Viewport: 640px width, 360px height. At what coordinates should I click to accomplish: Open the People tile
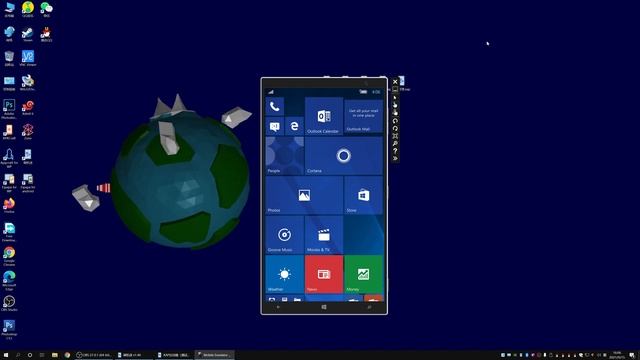284,156
